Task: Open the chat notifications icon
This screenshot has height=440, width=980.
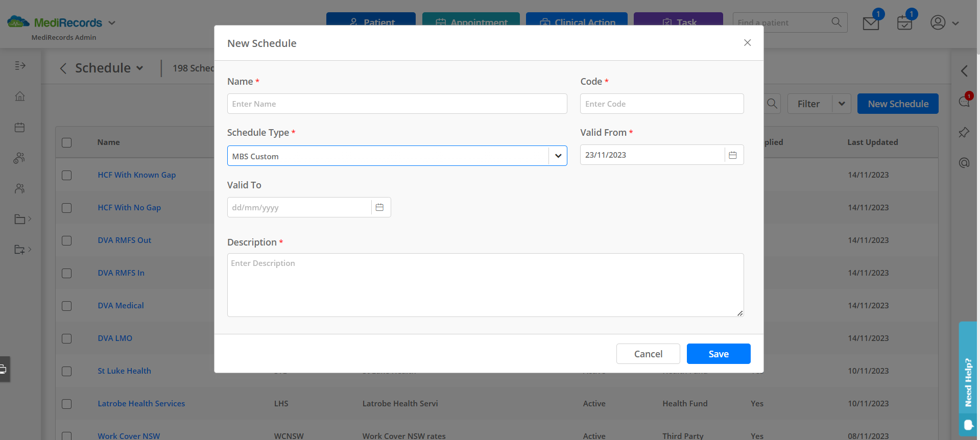Action: (x=964, y=101)
